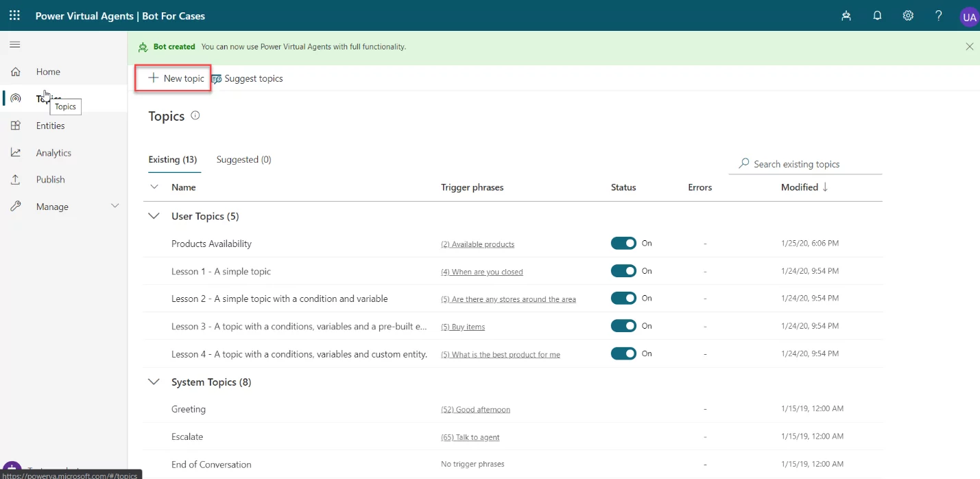Turn off the Lesson 1 topic toggle

(x=623, y=271)
